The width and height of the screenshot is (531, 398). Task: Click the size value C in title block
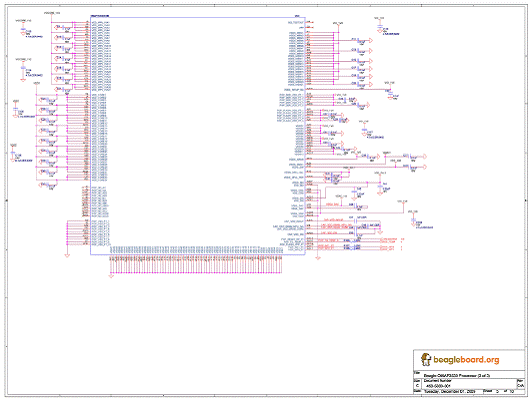coord(417,385)
